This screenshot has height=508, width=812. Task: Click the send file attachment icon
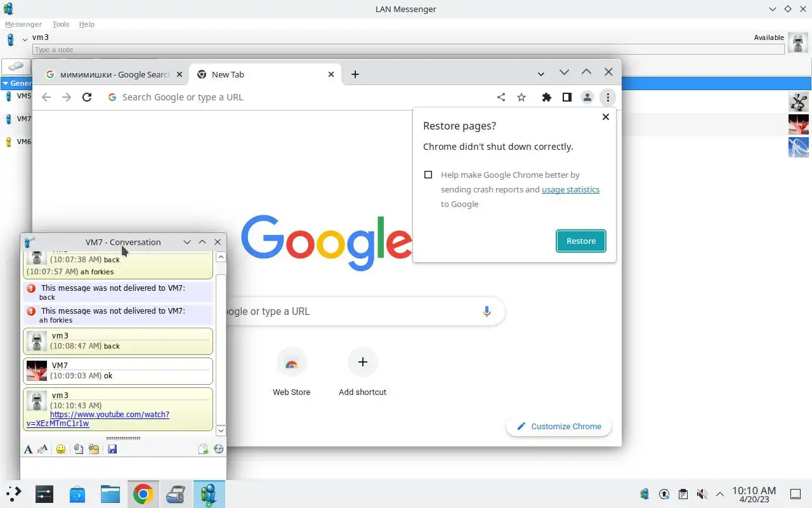coord(78,450)
